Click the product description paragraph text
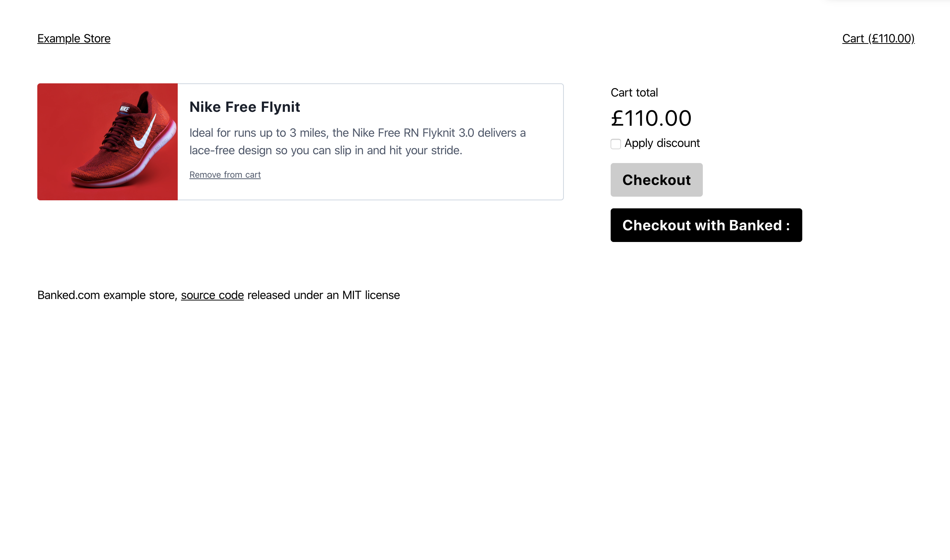The width and height of the screenshot is (950, 560). 357,141
